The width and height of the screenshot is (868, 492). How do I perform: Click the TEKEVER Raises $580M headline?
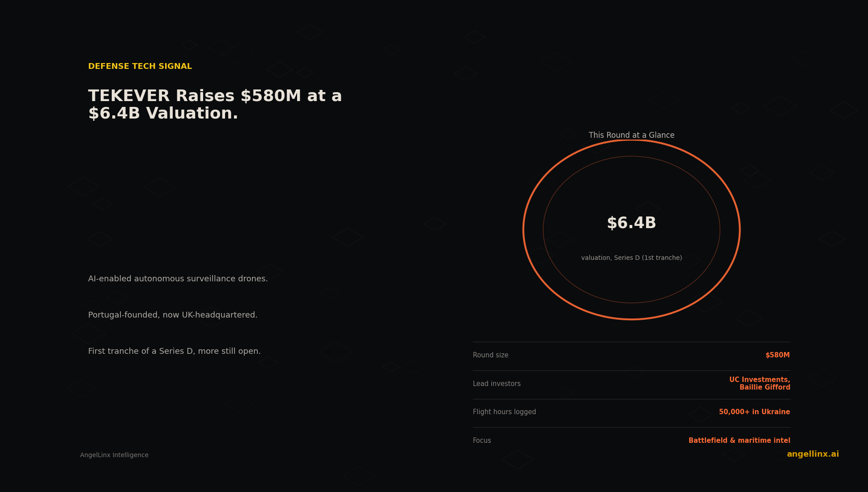point(215,105)
